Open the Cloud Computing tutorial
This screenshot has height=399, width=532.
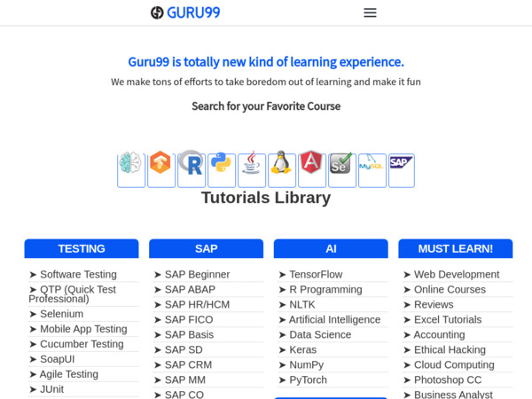click(454, 364)
